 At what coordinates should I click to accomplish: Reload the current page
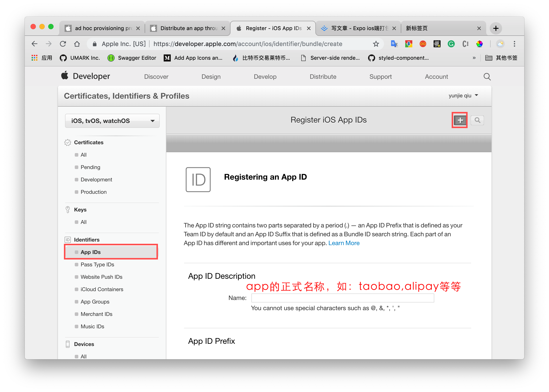coord(63,44)
